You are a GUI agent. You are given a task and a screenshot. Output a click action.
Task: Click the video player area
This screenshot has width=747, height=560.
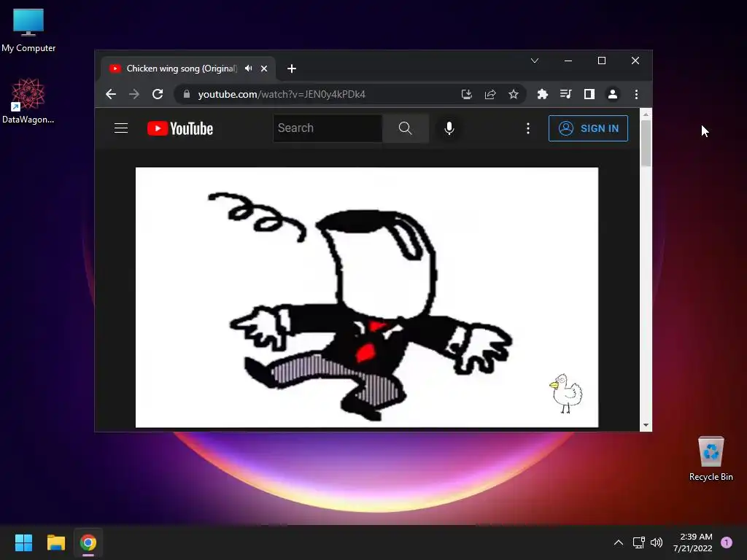(367, 297)
